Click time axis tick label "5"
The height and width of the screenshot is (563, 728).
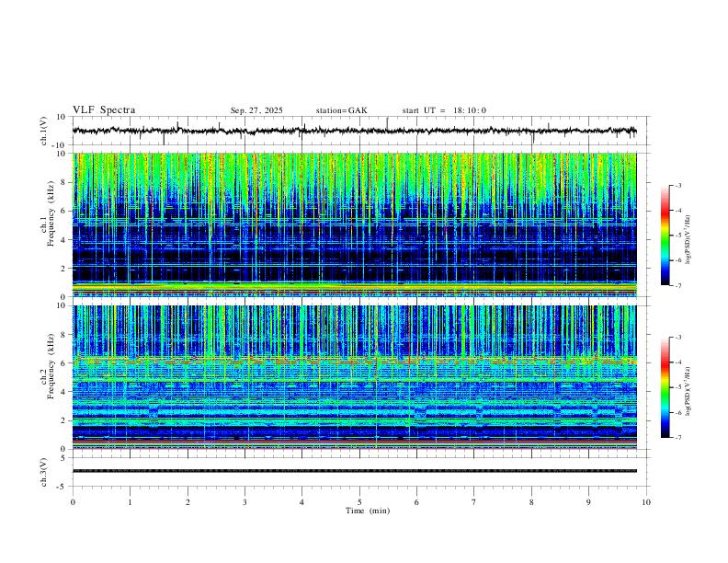coord(359,502)
